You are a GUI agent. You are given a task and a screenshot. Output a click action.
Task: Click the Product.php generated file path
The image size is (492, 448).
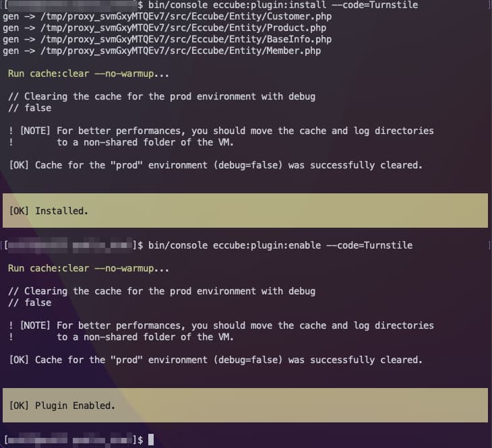pos(183,28)
